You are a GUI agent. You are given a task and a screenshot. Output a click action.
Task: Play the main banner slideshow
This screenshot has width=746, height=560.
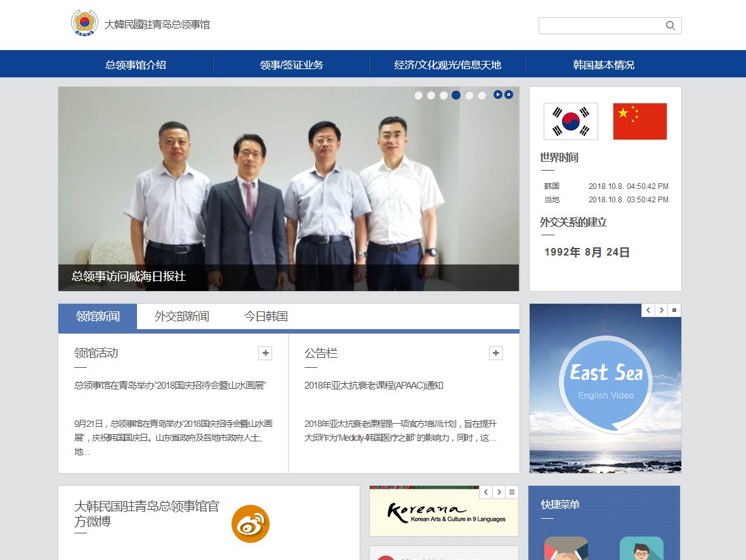499,94
